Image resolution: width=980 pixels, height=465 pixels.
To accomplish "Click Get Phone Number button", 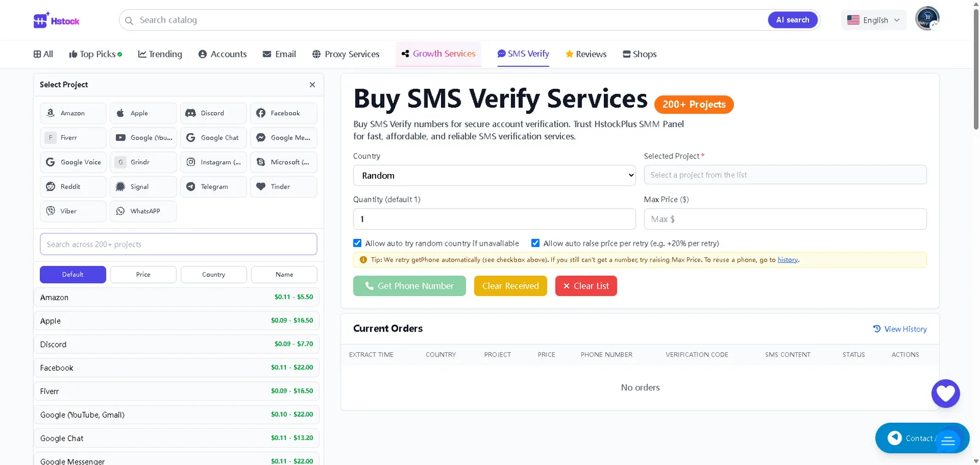I will click(x=410, y=286).
